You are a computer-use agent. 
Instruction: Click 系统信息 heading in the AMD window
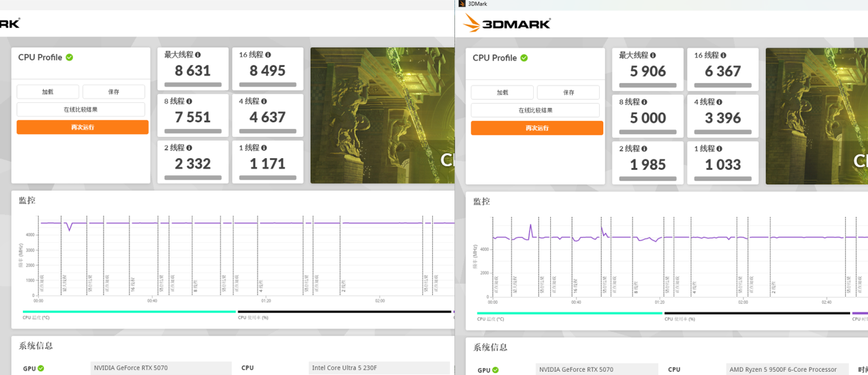coord(491,347)
